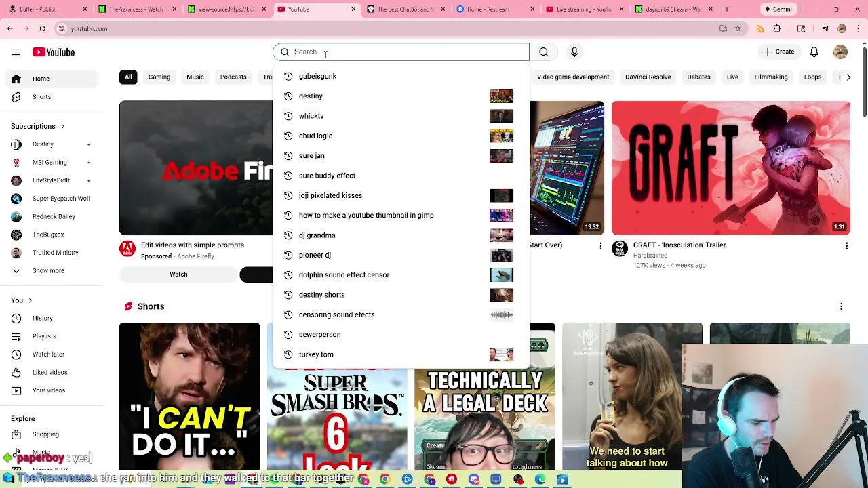Choose 'dolphin sound effect censor' suggestion

401,274
